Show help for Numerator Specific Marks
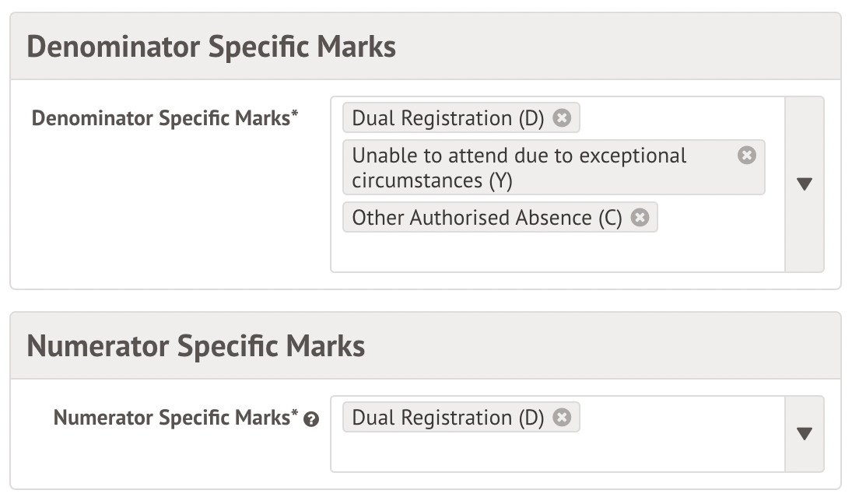Viewport: 859px width, 504px height. point(311,419)
